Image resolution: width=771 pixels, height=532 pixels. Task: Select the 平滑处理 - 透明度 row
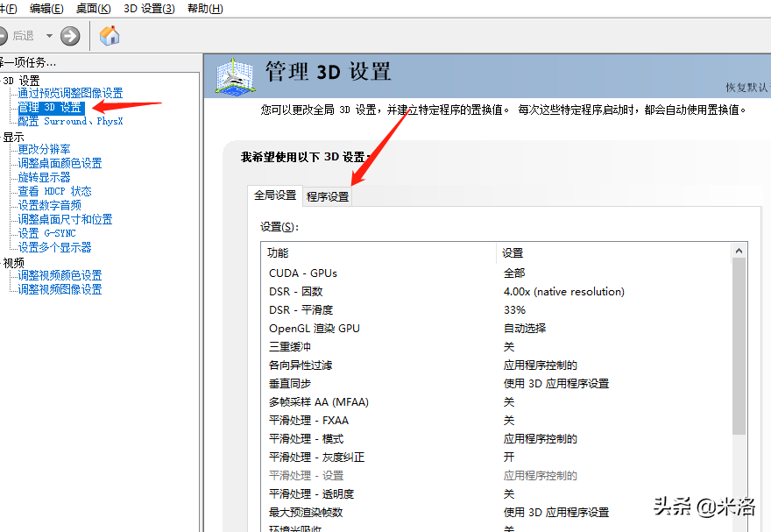pos(497,494)
